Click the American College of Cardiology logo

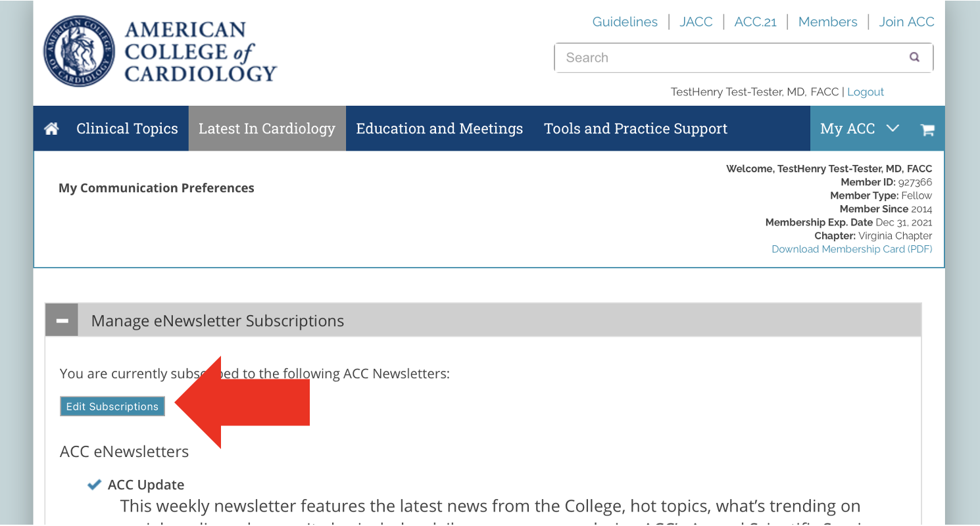[160, 52]
